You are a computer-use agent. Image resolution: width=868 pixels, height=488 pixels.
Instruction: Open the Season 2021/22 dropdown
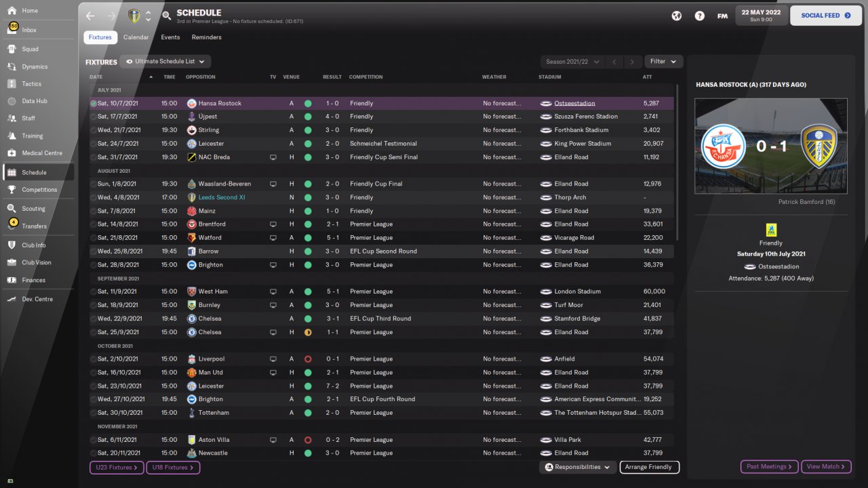point(572,62)
